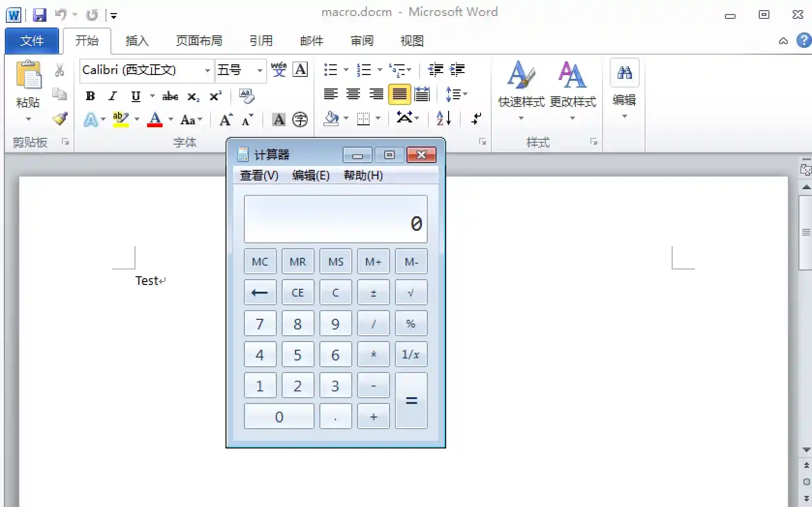812x507 pixels.
Task: Click the vertical scrollbar up arrow
Action: 806,187
